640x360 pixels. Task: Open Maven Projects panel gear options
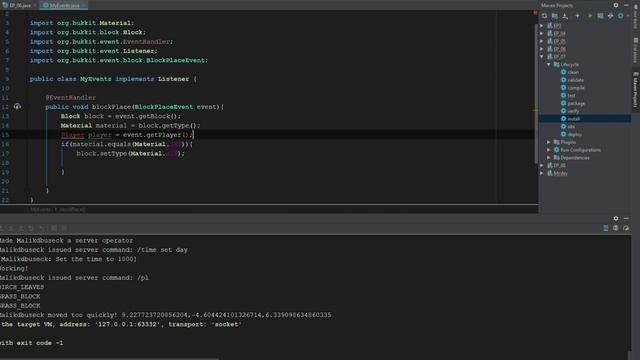616,5
